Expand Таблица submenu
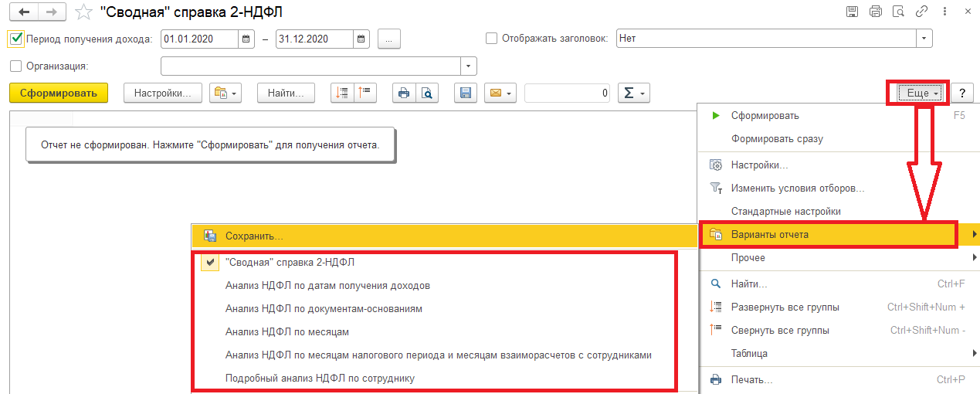Image resolution: width=980 pixels, height=394 pixels. (x=838, y=353)
